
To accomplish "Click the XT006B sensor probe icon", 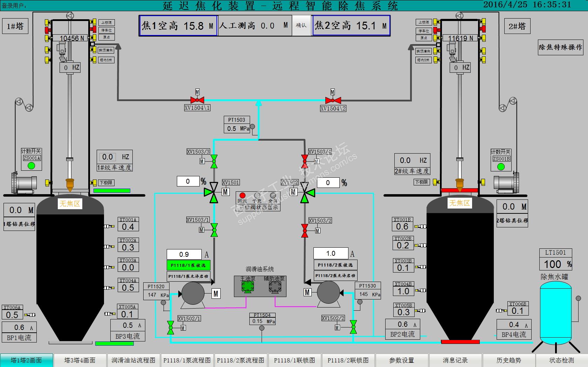I will (501, 310).
